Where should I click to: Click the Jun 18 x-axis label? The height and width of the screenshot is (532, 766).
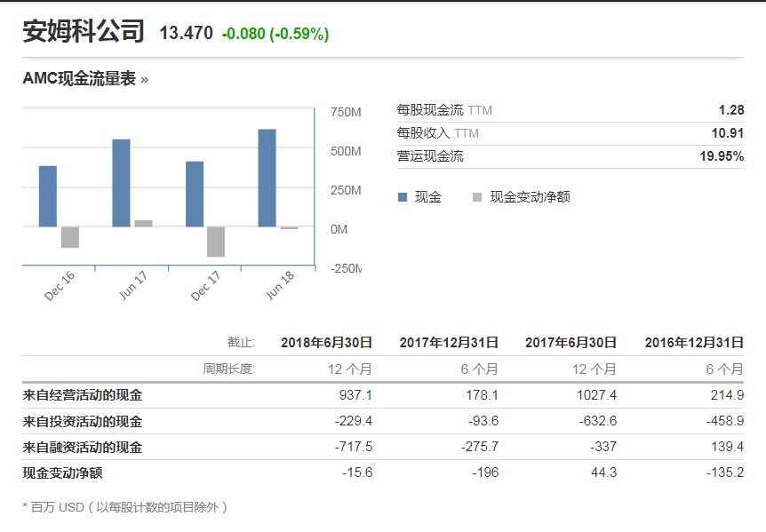[x=279, y=285]
